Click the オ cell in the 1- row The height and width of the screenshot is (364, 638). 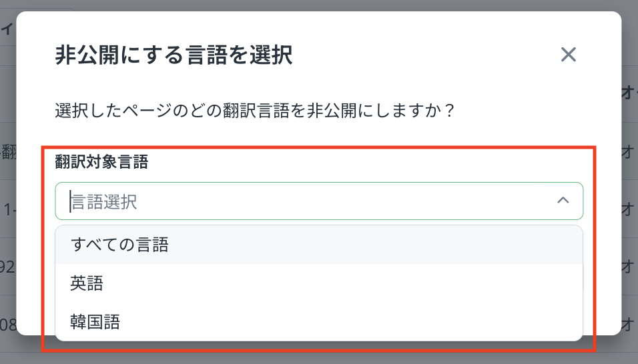[x=629, y=209]
